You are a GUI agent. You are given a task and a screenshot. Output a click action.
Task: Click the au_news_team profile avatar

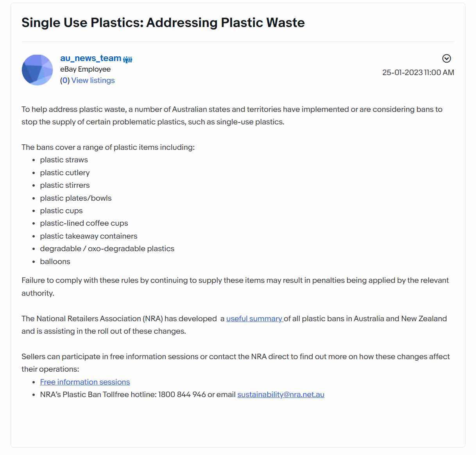[37, 70]
